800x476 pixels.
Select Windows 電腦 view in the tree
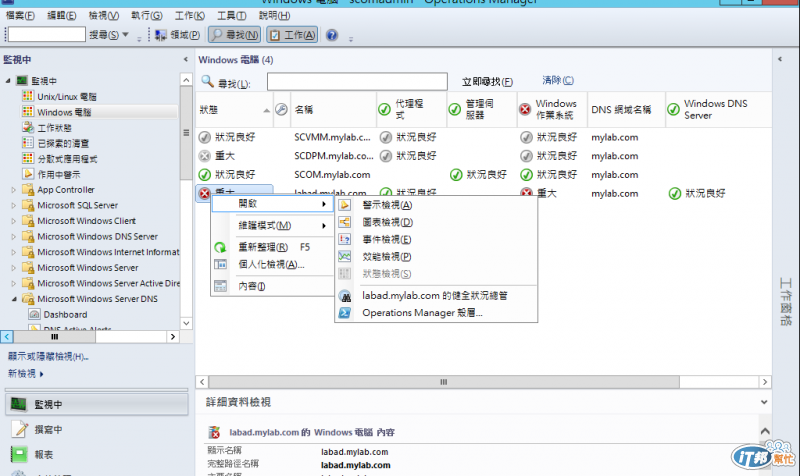[x=64, y=112]
